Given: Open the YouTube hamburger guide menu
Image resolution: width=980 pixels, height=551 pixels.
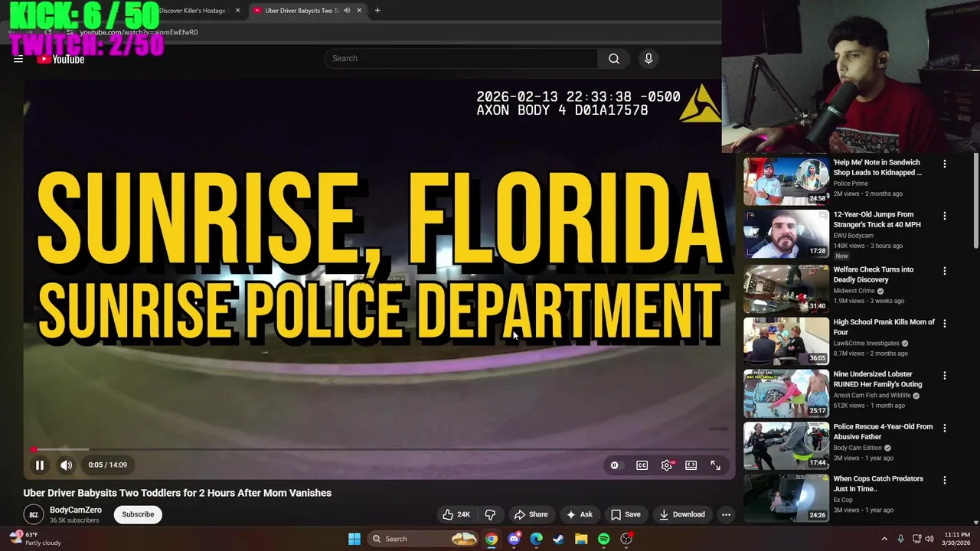Looking at the screenshot, I should 18,59.
